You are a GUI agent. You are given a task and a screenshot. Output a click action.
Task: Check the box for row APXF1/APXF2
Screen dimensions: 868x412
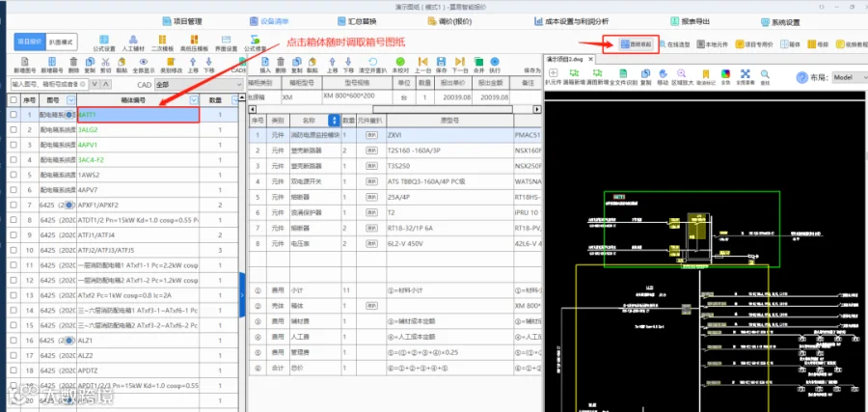click(14, 205)
